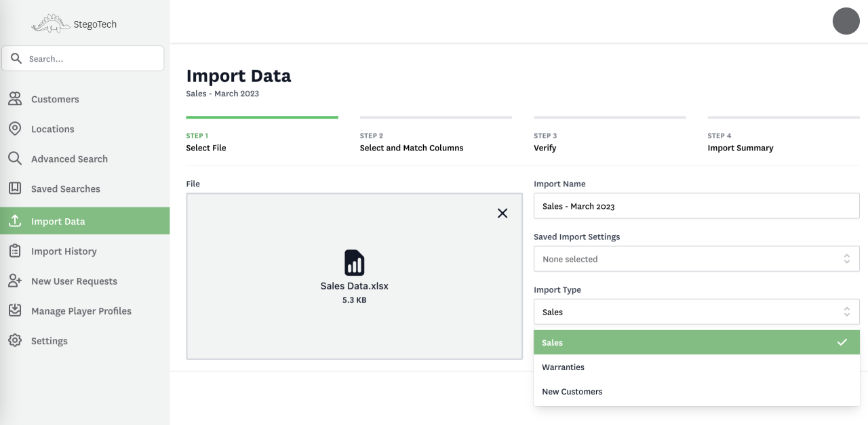This screenshot has height=425, width=868.
Task: Click the checkmark beside Sales option
Action: [842, 342]
